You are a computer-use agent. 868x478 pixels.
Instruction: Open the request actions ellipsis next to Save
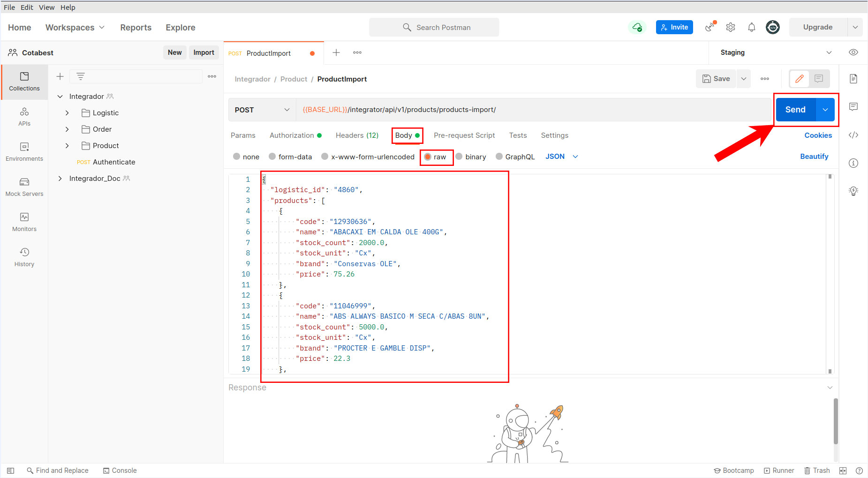(x=765, y=79)
